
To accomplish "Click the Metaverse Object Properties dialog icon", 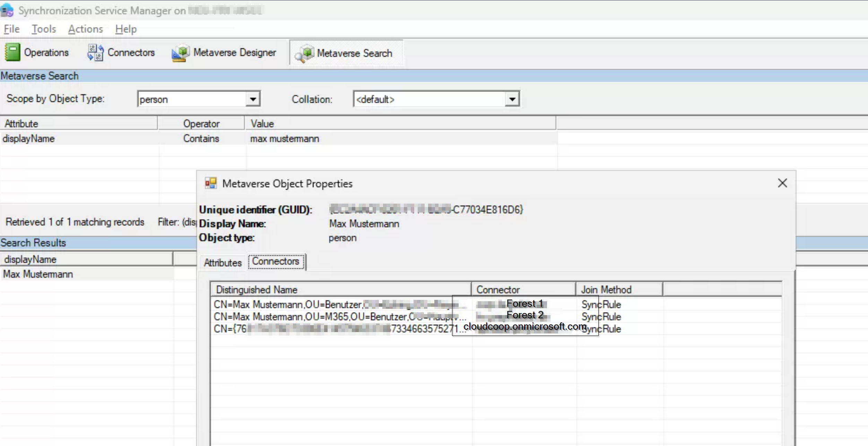I will [x=211, y=183].
